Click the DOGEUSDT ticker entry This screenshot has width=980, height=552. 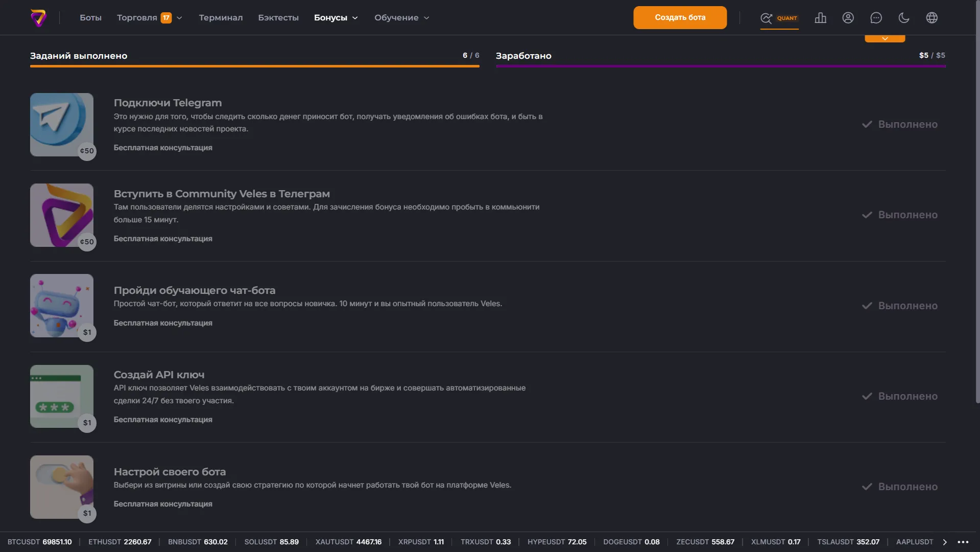(x=631, y=542)
